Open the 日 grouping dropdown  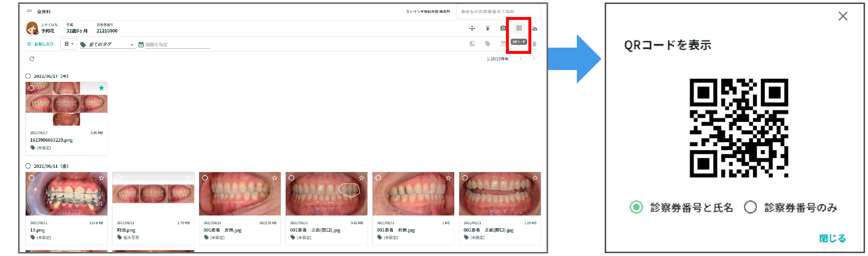coord(69,44)
